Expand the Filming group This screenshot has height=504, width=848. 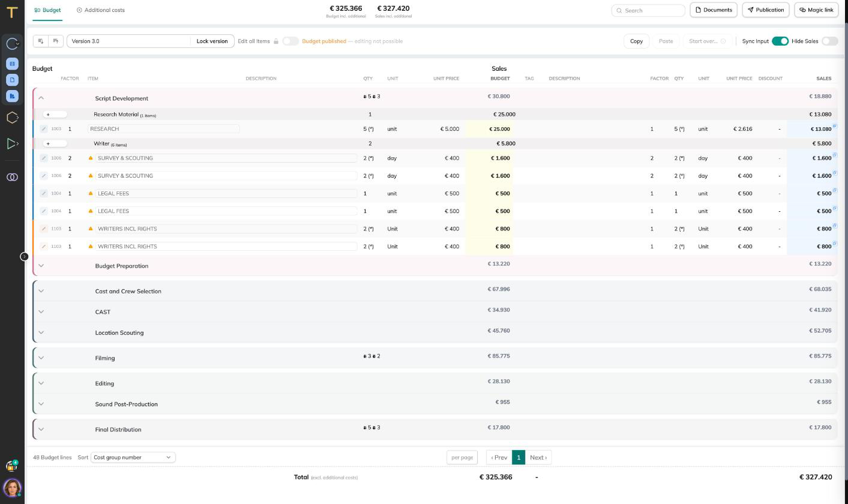pos(41,358)
